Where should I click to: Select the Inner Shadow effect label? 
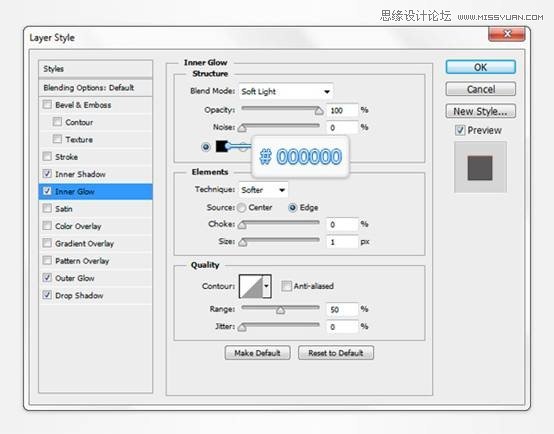[x=80, y=174]
